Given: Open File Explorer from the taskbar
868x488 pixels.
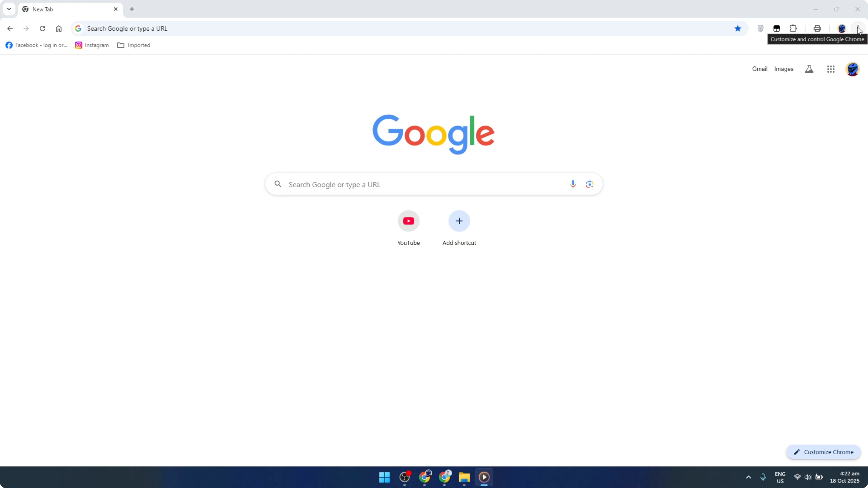Looking at the screenshot, I should [464, 477].
